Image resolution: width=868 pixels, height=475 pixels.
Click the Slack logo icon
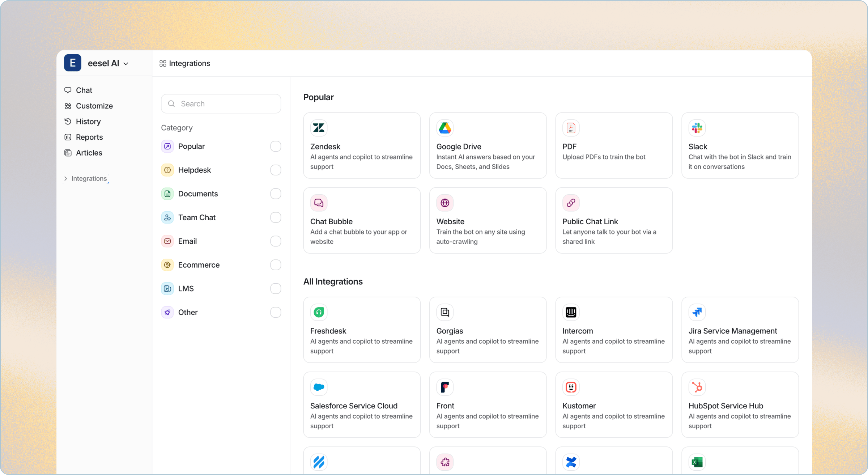[697, 128]
